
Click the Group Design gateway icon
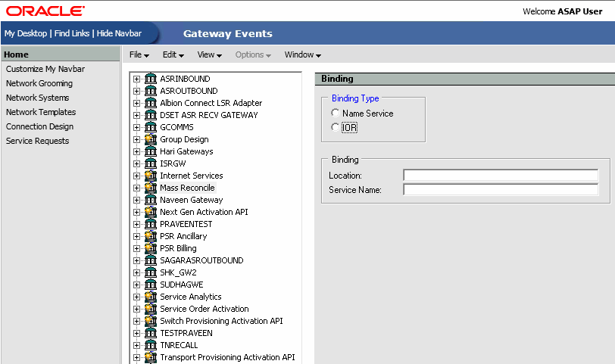[x=151, y=139]
